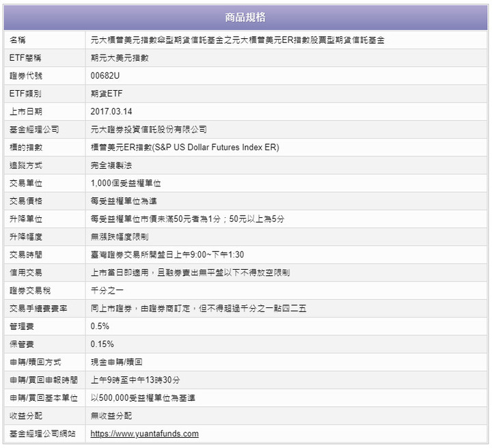Select 無收益分配 value
This screenshot has width=492, height=448.
(111, 416)
